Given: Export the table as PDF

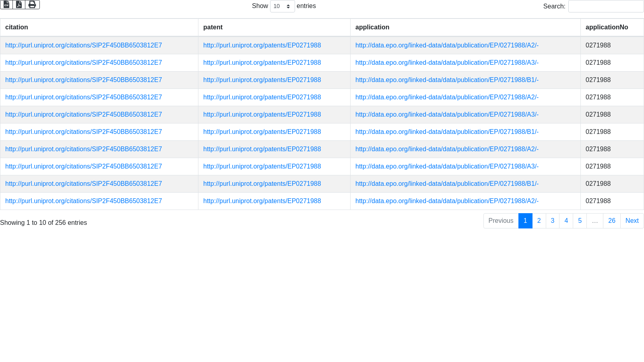Looking at the screenshot, I should (19, 4).
